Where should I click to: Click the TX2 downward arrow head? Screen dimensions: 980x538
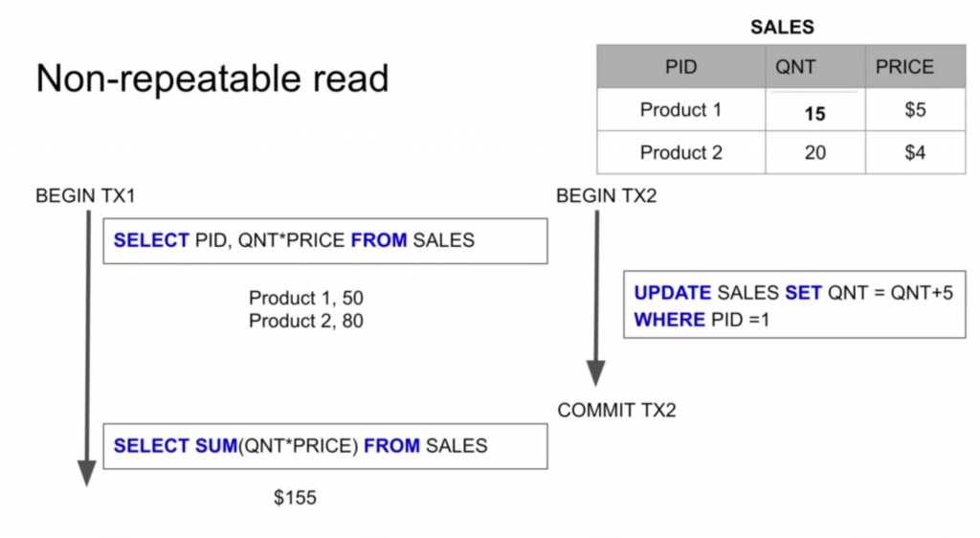point(595,373)
